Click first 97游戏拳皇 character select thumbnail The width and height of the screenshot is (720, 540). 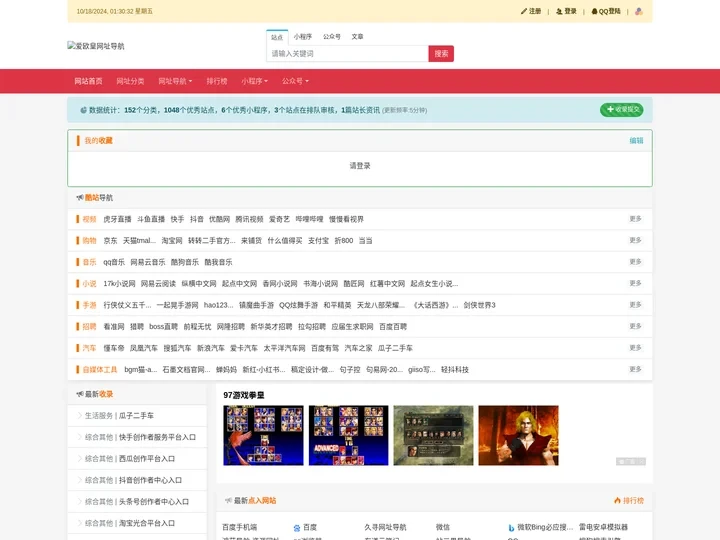click(x=263, y=435)
